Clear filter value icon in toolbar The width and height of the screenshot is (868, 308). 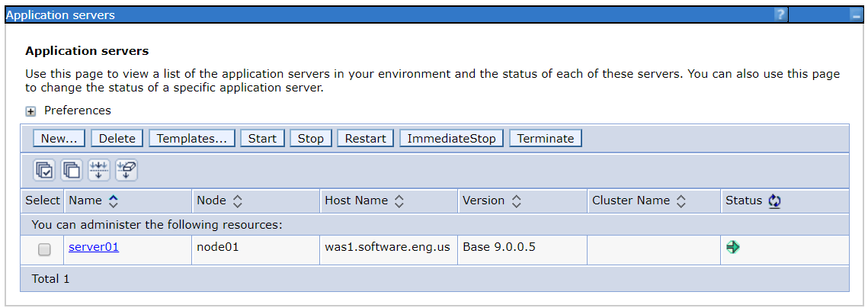(x=127, y=170)
